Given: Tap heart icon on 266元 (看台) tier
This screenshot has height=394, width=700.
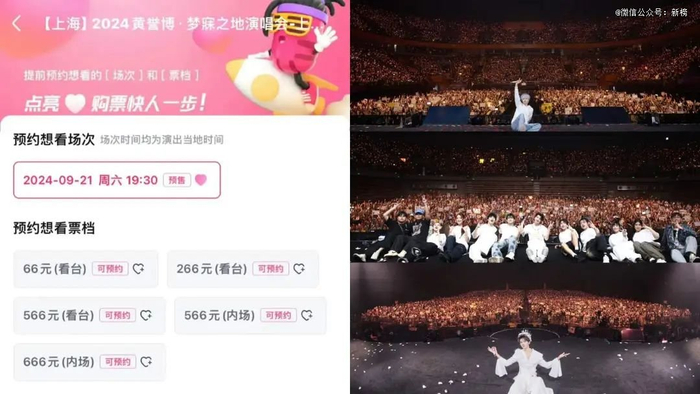Looking at the screenshot, I should [299, 269].
